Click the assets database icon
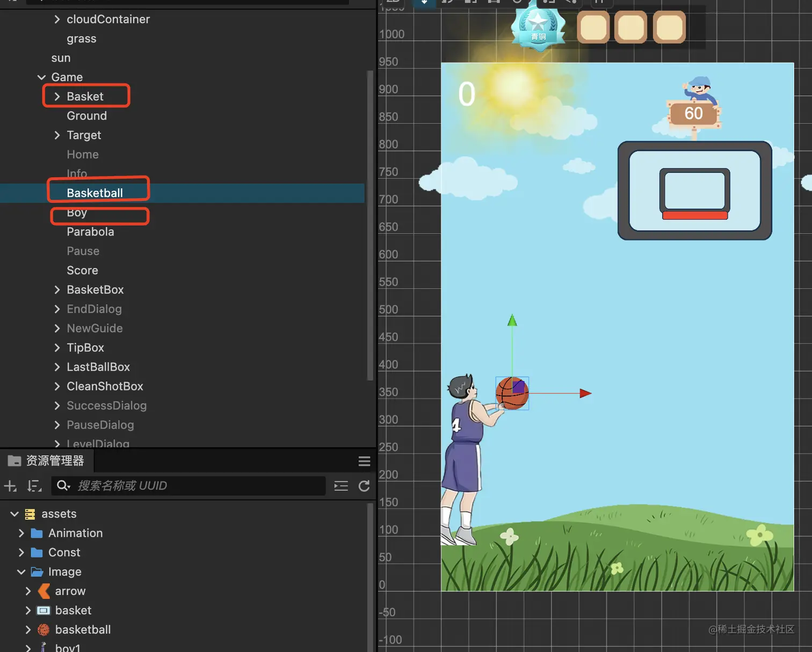Image resolution: width=812 pixels, height=652 pixels. coord(30,514)
